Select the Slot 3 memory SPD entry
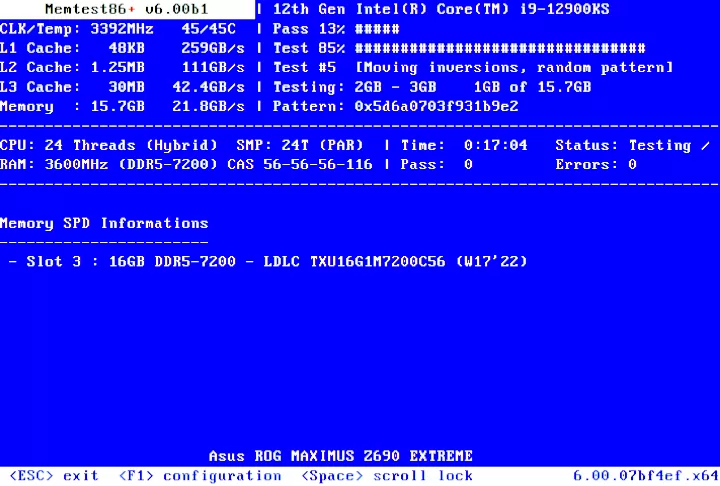Image resolution: width=720 pixels, height=486 pixels. [268, 261]
